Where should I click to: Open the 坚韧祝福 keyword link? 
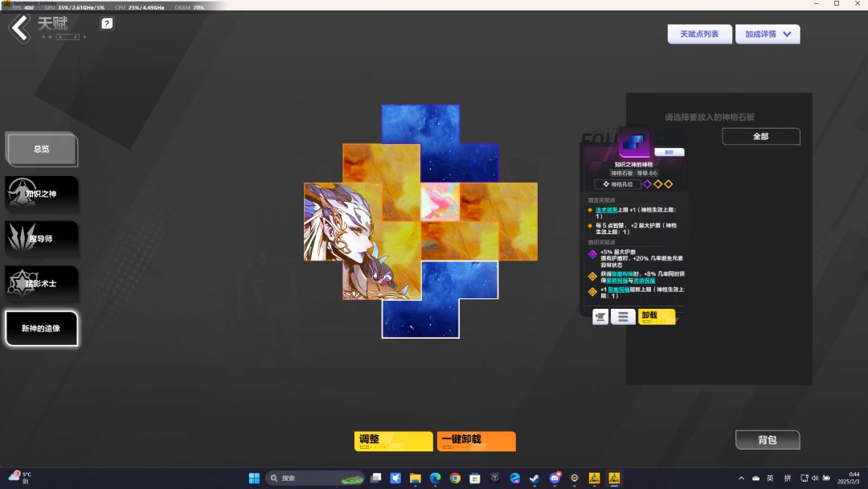(616, 281)
